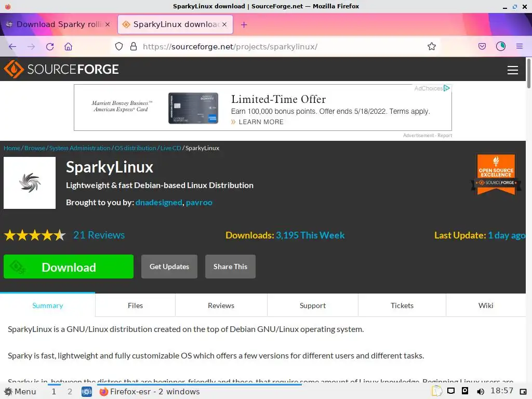Open Live CD breadcrumb link
532x399 pixels.
[170, 148]
